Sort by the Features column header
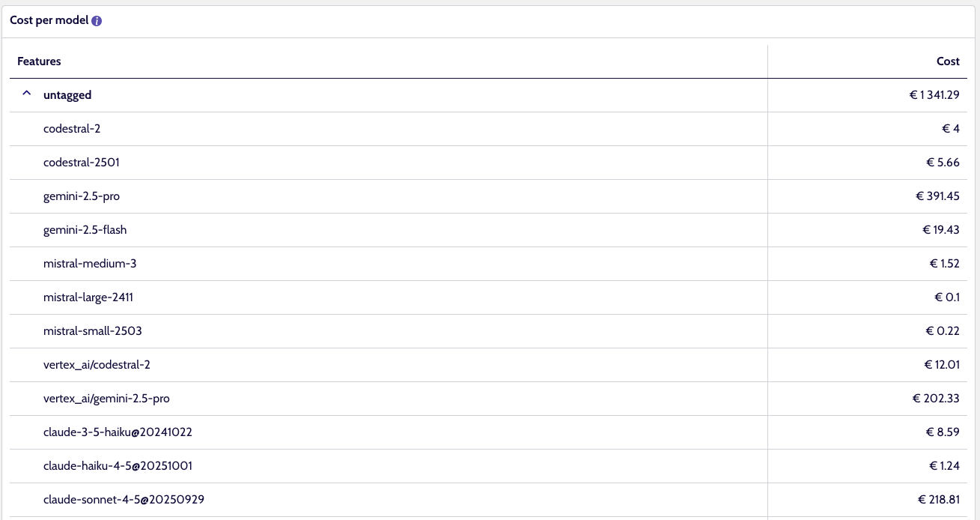The image size is (980, 520). [x=39, y=61]
